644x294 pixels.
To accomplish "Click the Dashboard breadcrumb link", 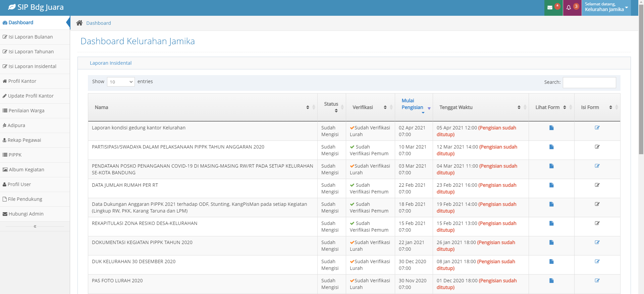I will point(99,23).
